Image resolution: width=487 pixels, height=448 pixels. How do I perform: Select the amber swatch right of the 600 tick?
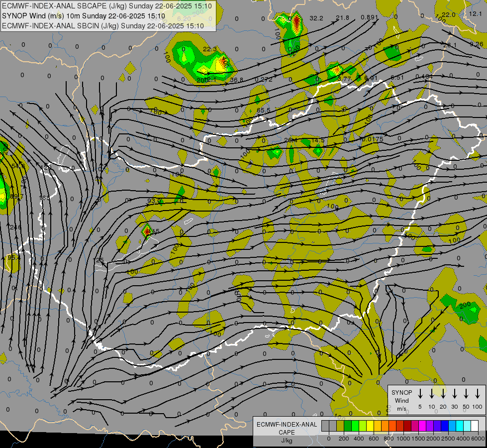[x=378, y=426]
